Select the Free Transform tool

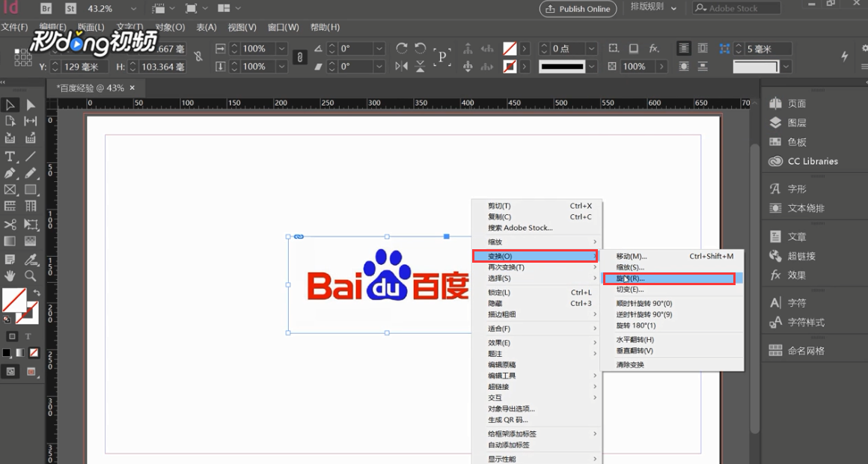pyautogui.click(x=31, y=225)
